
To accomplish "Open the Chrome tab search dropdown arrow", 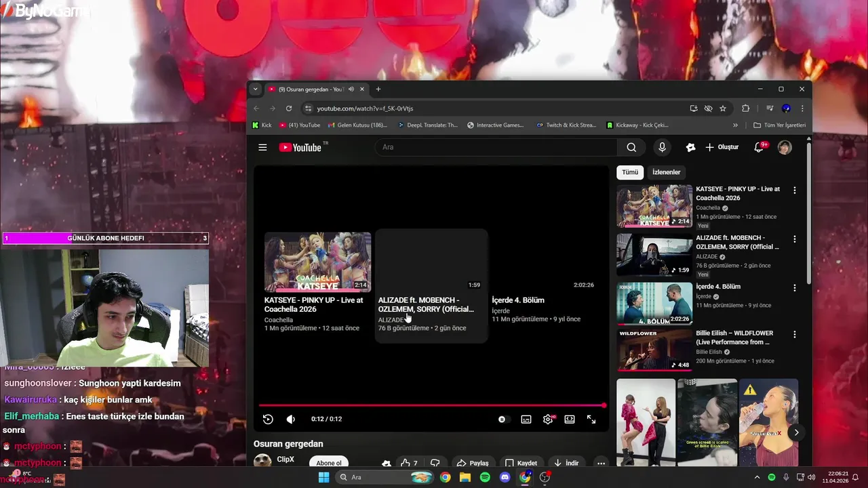I will click(x=255, y=89).
